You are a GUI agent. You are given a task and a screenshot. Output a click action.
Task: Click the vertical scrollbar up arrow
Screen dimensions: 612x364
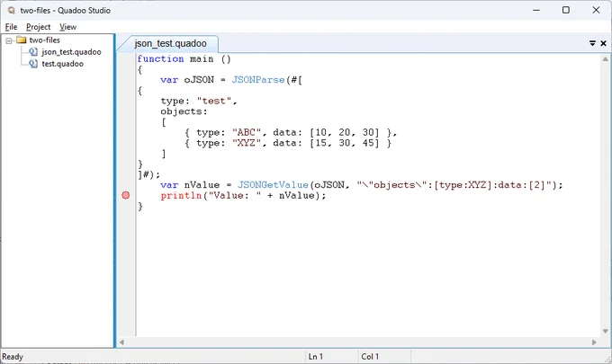[606, 59]
